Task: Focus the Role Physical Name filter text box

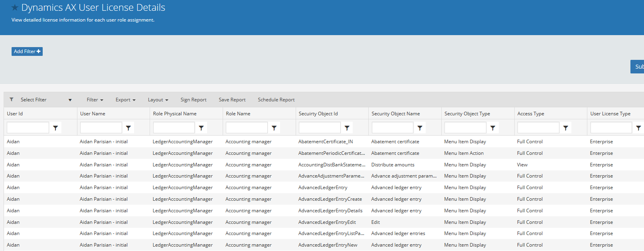Action: tap(174, 128)
